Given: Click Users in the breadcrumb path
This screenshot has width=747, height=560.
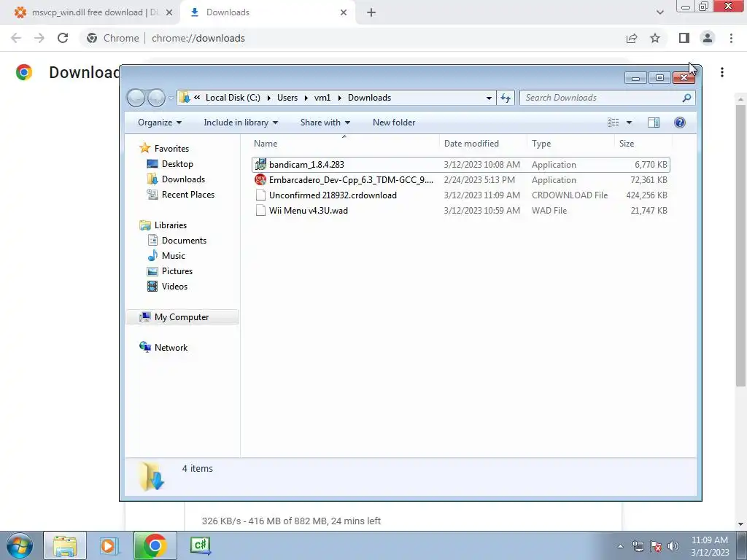Looking at the screenshot, I should pos(287,98).
